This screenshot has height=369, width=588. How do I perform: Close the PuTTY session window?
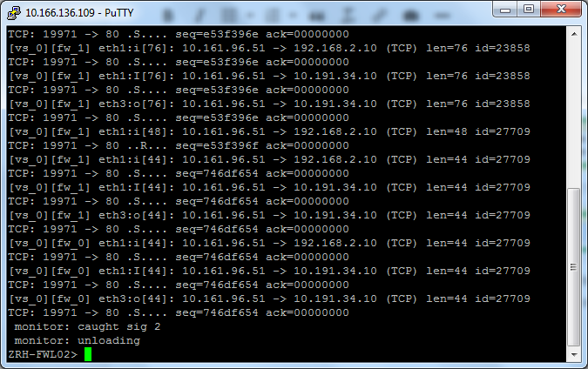pyautogui.click(x=561, y=10)
